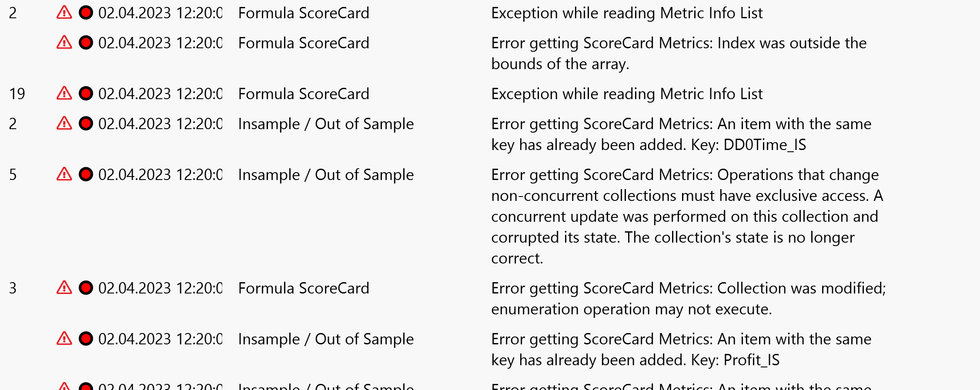Click the red dot beside the 'Collection was modified' entry
This screenshot has width=980, height=390.
click(x=86, y=288)
